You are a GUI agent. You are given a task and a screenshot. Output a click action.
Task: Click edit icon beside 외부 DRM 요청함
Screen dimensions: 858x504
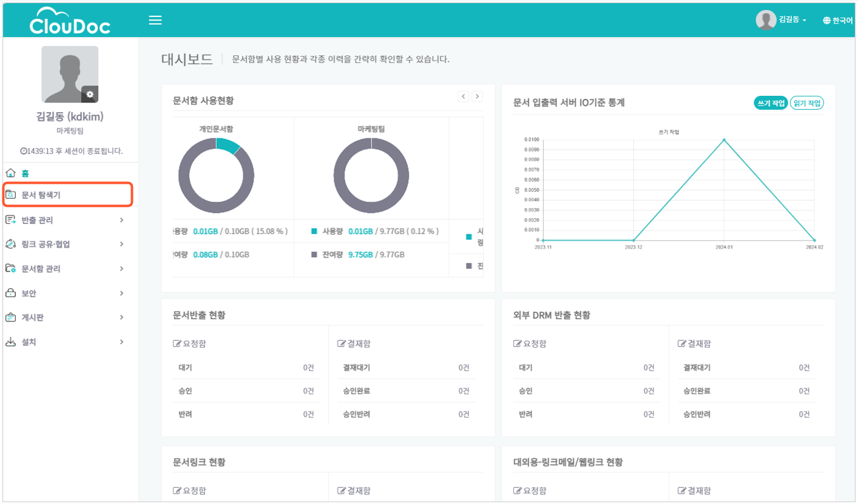(x=518, y=343)
